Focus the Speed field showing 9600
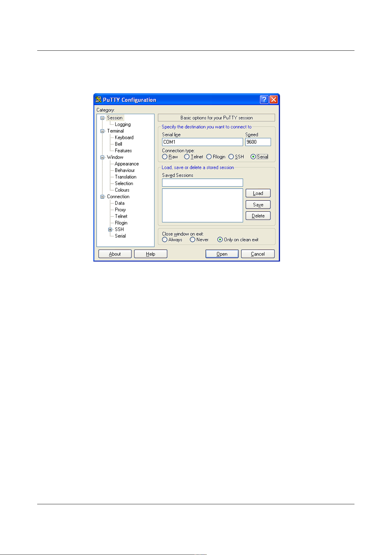This screenshot has width=392, height=555. 258,142
